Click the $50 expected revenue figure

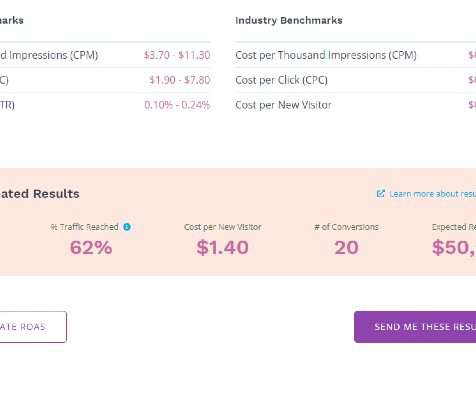coord(454,248)
